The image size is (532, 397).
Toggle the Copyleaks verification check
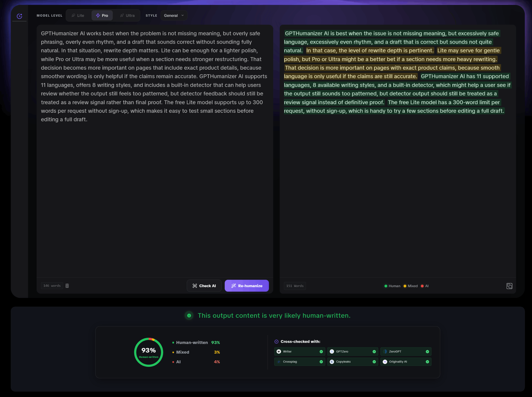click(x=374, y=361)
